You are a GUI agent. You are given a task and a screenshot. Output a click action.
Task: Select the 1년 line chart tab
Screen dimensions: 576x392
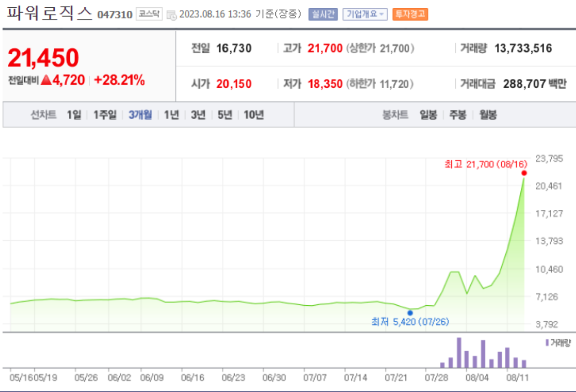171,115
